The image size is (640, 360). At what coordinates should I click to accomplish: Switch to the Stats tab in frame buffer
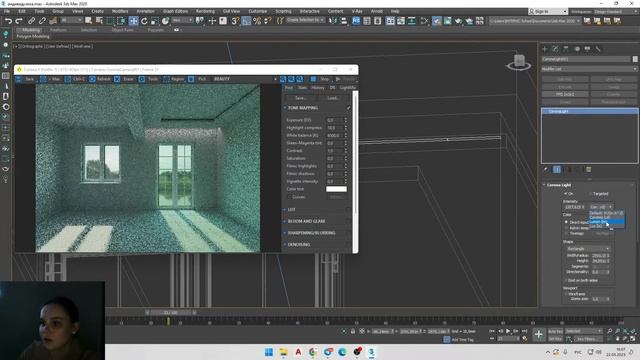click(x=302, y=88)
